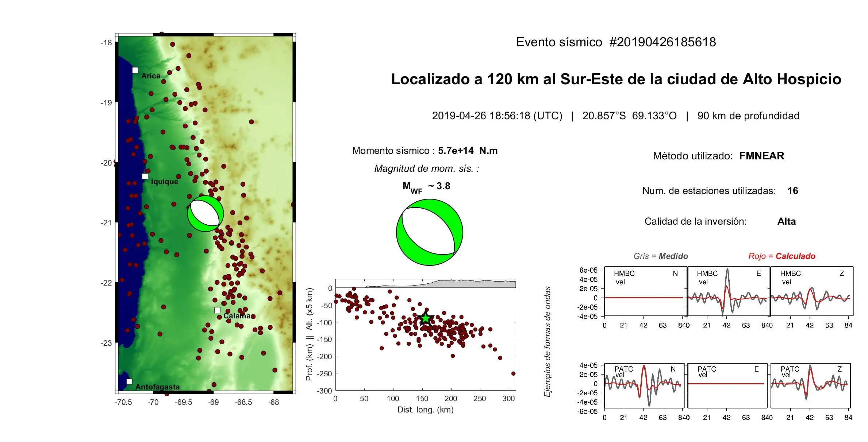Select the HMBC Z waveform panel

click(812, 291)
